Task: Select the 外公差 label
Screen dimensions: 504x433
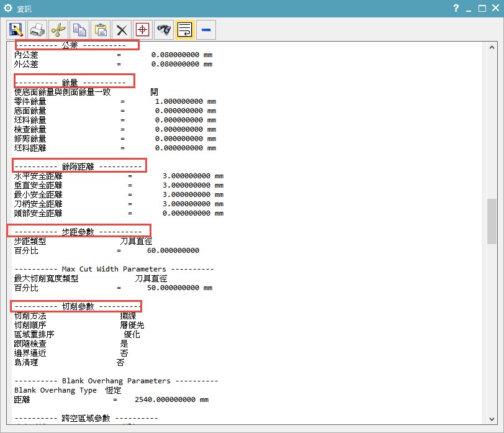Action: [26, 64]
